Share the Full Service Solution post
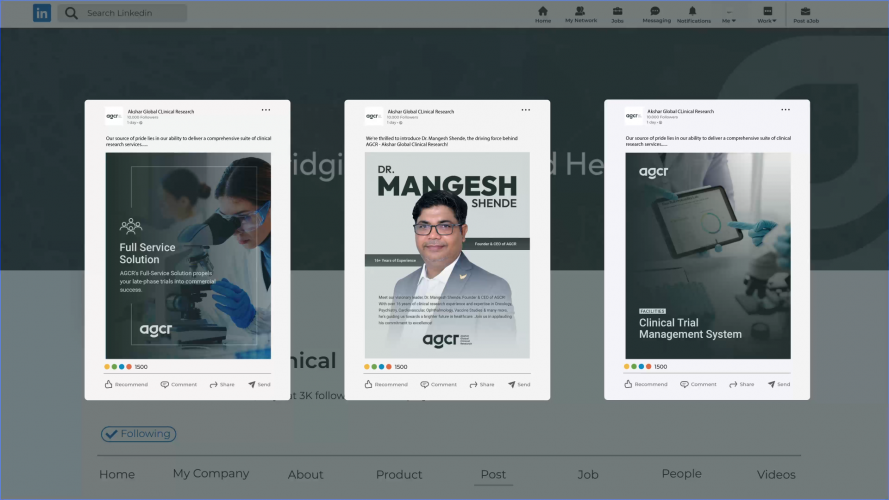 point(222,384)
